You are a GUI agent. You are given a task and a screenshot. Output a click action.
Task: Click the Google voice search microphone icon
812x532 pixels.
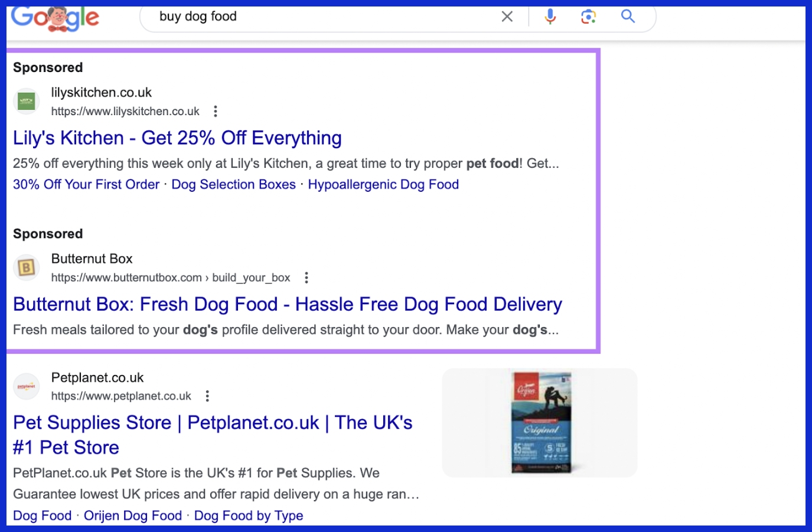(549, 17)
